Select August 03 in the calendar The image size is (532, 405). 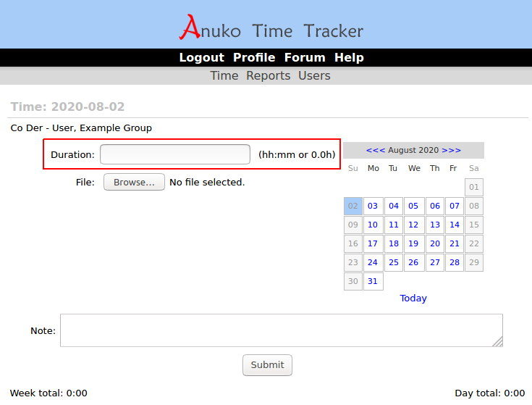point(373,206)
